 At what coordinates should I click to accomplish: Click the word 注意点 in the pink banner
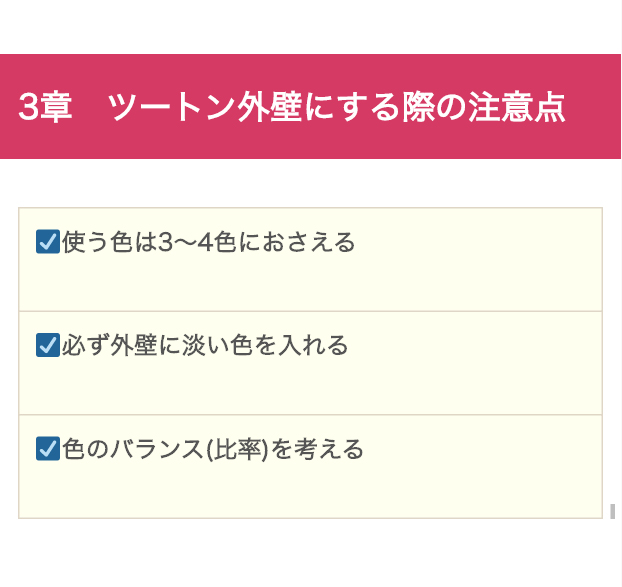click(517, 107)
